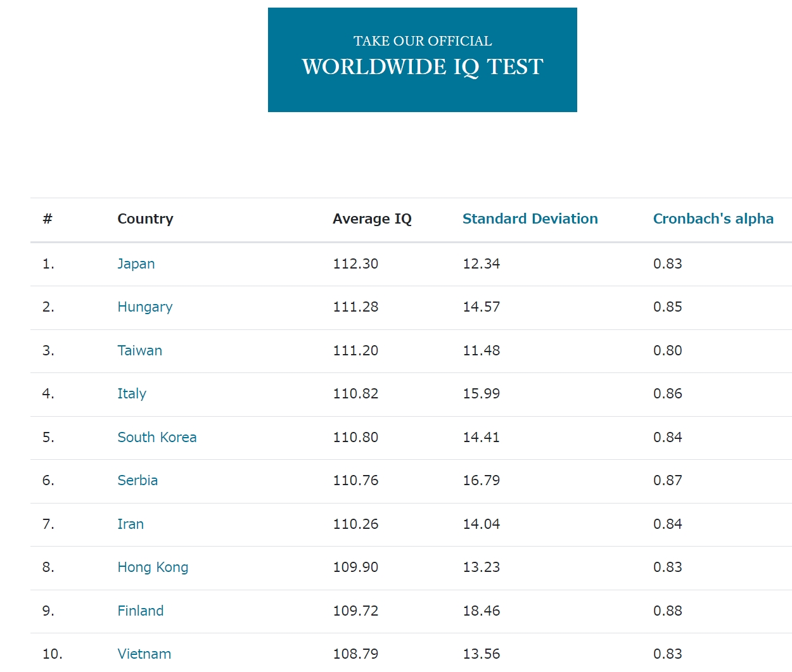Open the Cronbach's alpha header link

click(713, 219)
